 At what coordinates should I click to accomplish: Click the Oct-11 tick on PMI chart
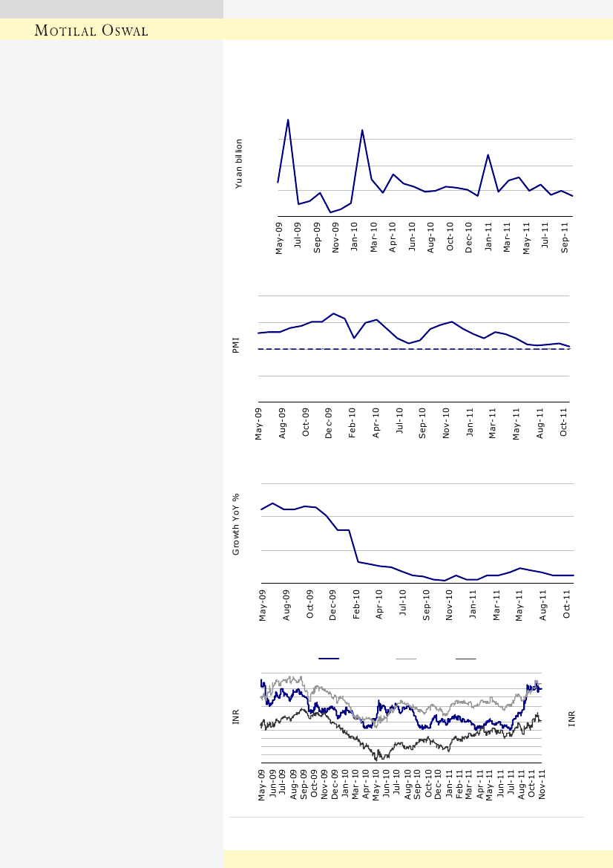pyautogui.click(x=564, y=422)
